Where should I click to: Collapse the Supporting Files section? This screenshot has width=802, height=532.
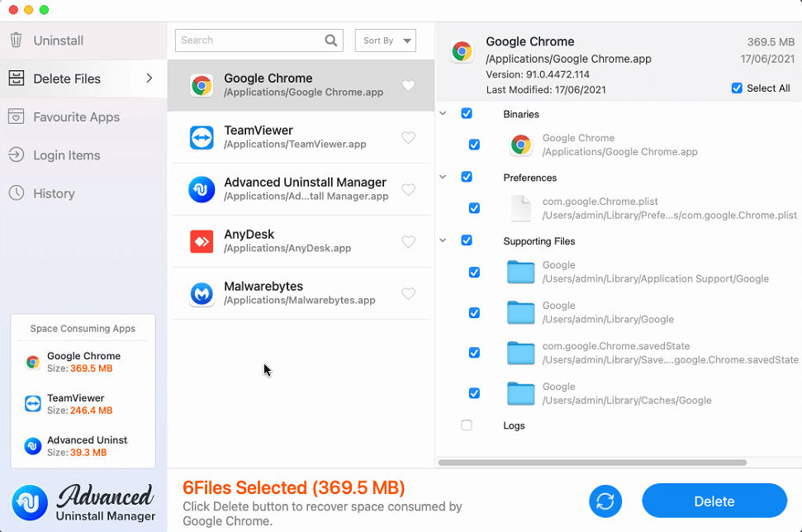tap(442, 240)
